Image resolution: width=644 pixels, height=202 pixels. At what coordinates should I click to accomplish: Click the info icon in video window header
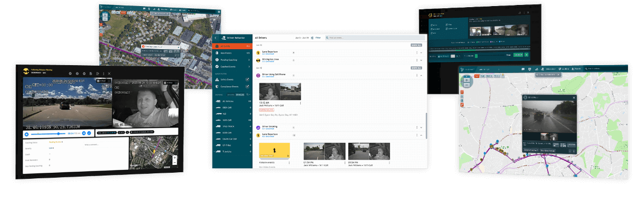(x=77, y=73)
